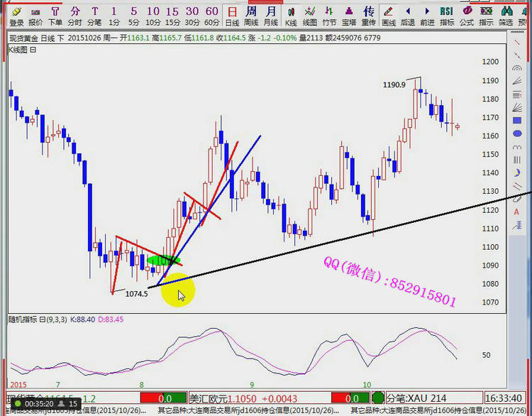Click the 后退 back arrow button
This screenshot has height=416, width=532.
tap(407, 16)
